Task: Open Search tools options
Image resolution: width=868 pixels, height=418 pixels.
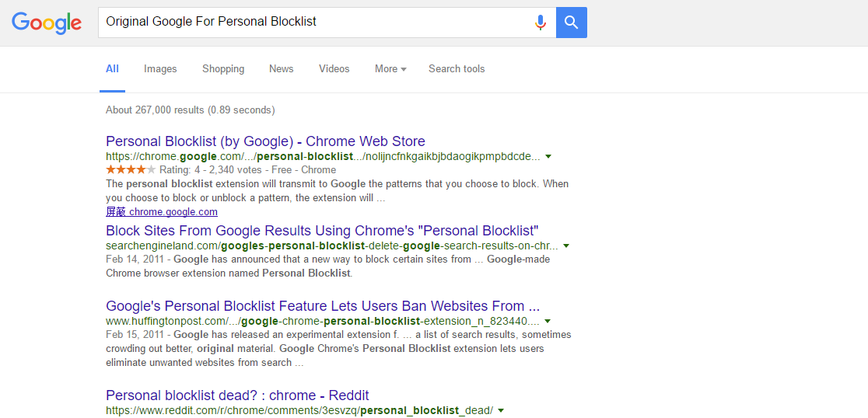Action: pos(457,68)
